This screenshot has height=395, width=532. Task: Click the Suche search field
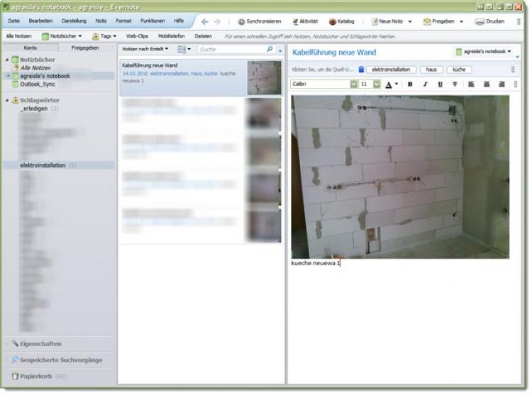(x=231, y=50)
